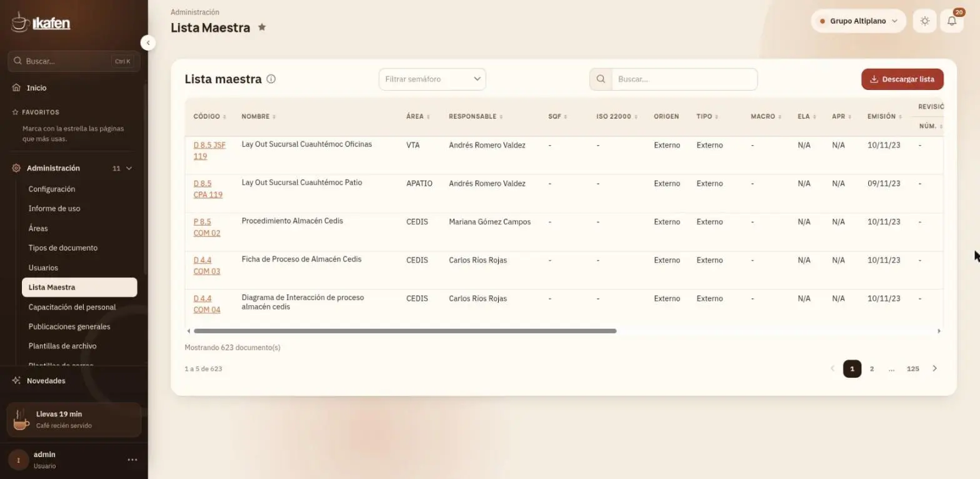Click current page 1 button

[x=852, y=368]
